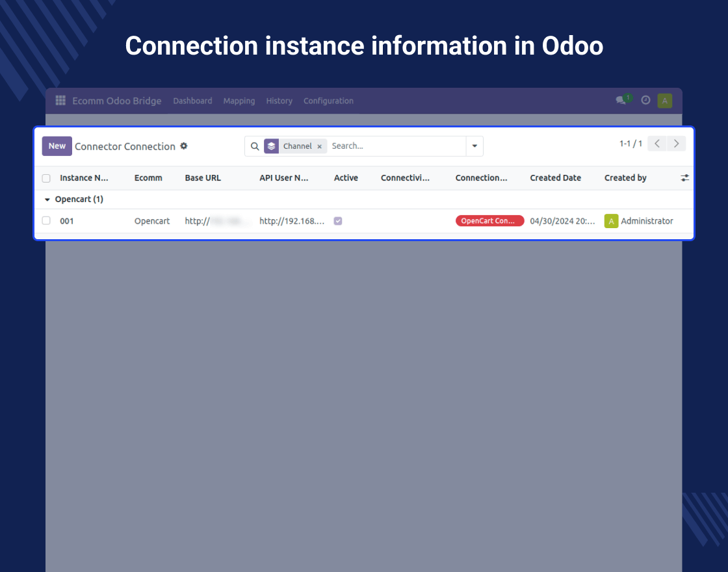Open the Mapping menu
This screenshot has width=728, height=572.
point(239,101)
